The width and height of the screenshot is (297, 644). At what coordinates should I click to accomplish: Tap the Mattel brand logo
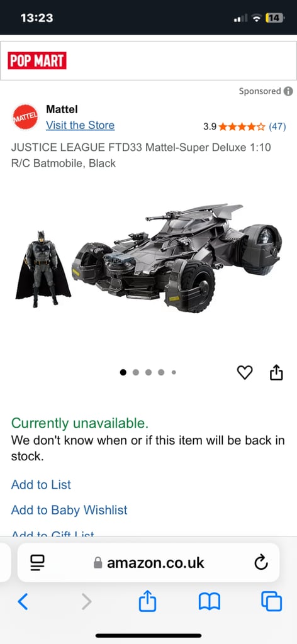25,118
